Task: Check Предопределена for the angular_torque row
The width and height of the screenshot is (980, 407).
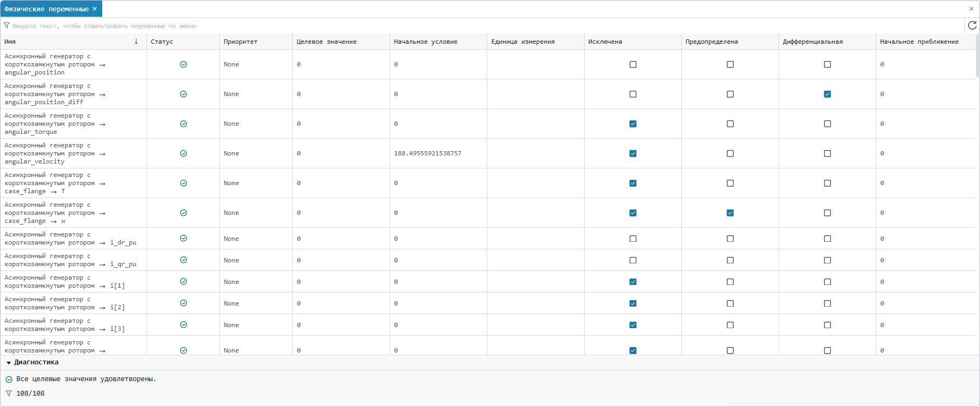Action: tap(730, 124)
